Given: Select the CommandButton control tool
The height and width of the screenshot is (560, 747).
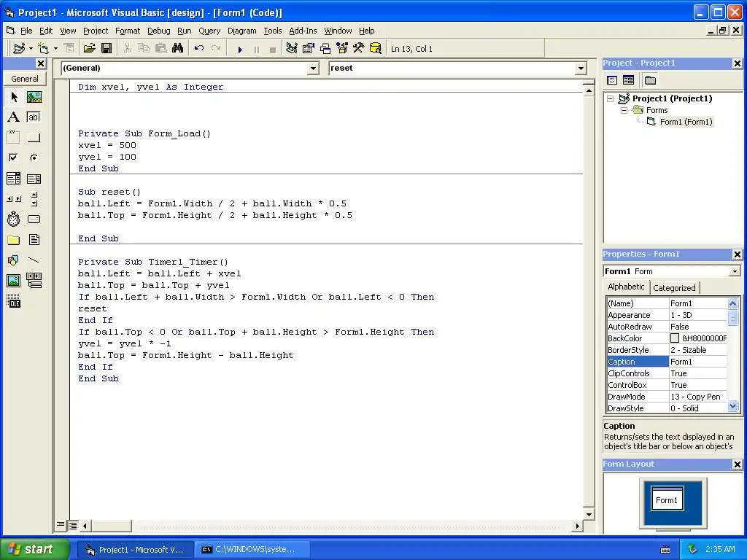Looking at the screenshot, I should pyautogui.click(x=34, y=138).
